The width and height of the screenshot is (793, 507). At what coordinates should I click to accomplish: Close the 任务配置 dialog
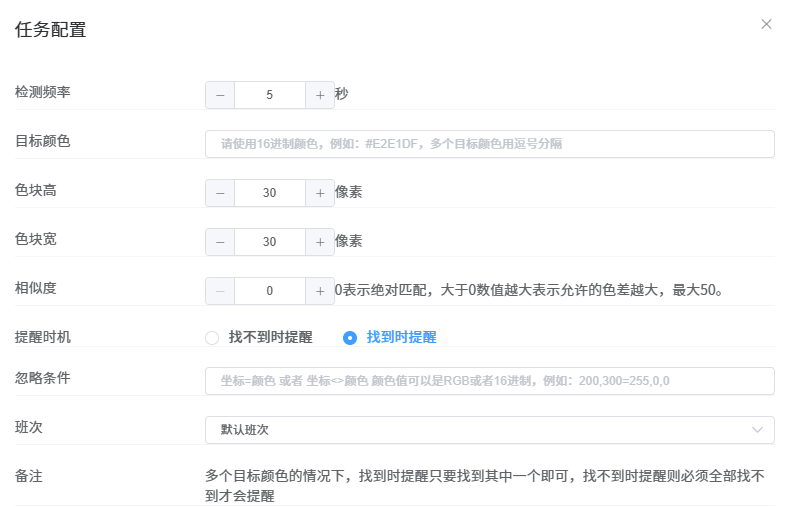tap(766, 24)
